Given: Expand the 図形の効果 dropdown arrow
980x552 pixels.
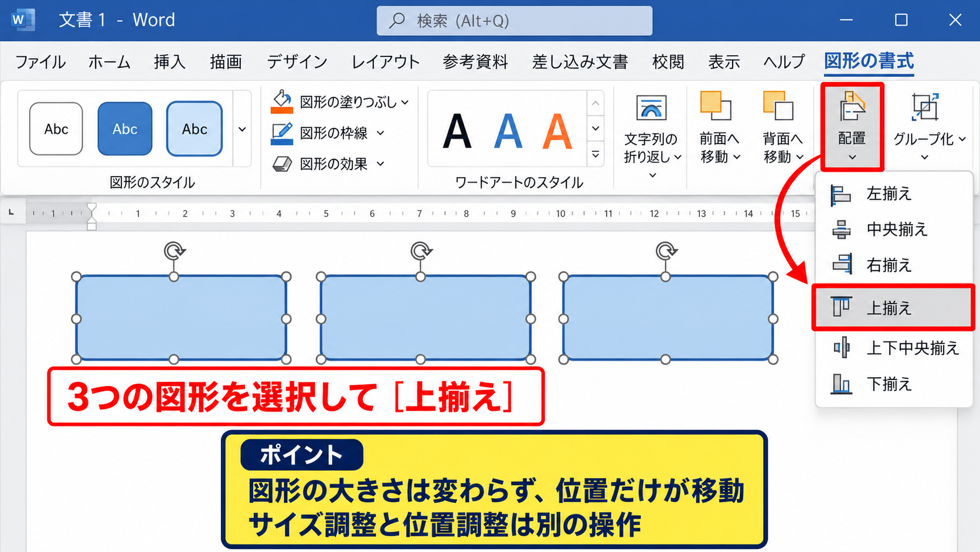Looking at the screenshot, I should [380, 164].
